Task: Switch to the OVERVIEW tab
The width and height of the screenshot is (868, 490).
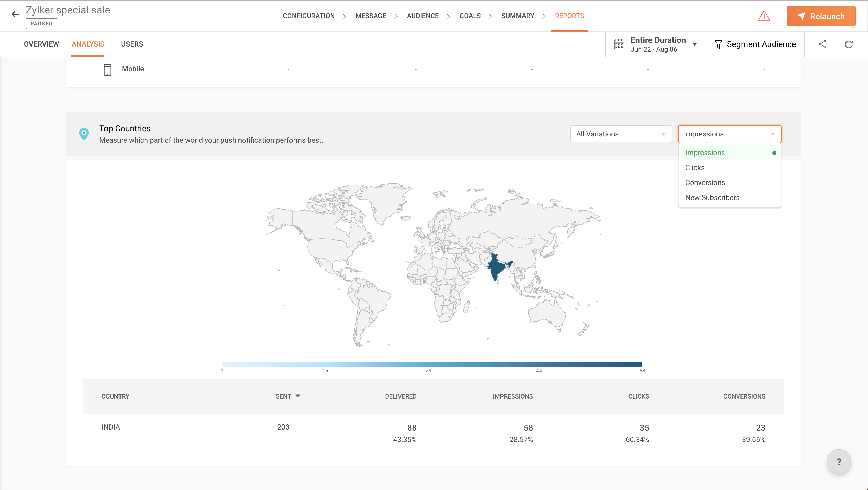Action: (41, 44)
